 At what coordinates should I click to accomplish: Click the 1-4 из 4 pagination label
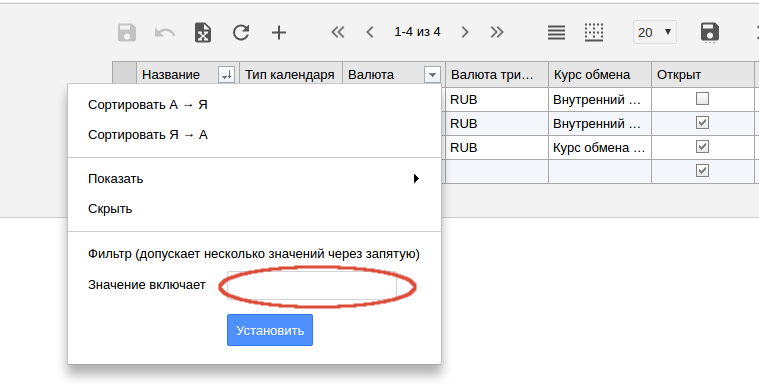(417, 32)
